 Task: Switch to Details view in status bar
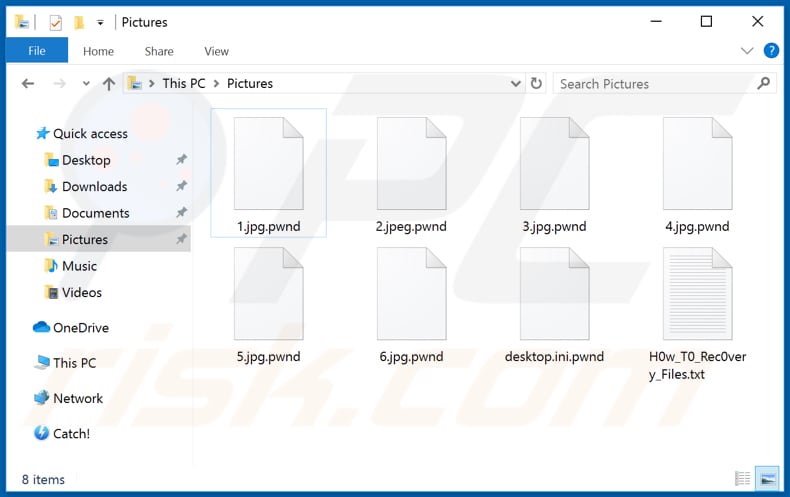coord(743,478)
